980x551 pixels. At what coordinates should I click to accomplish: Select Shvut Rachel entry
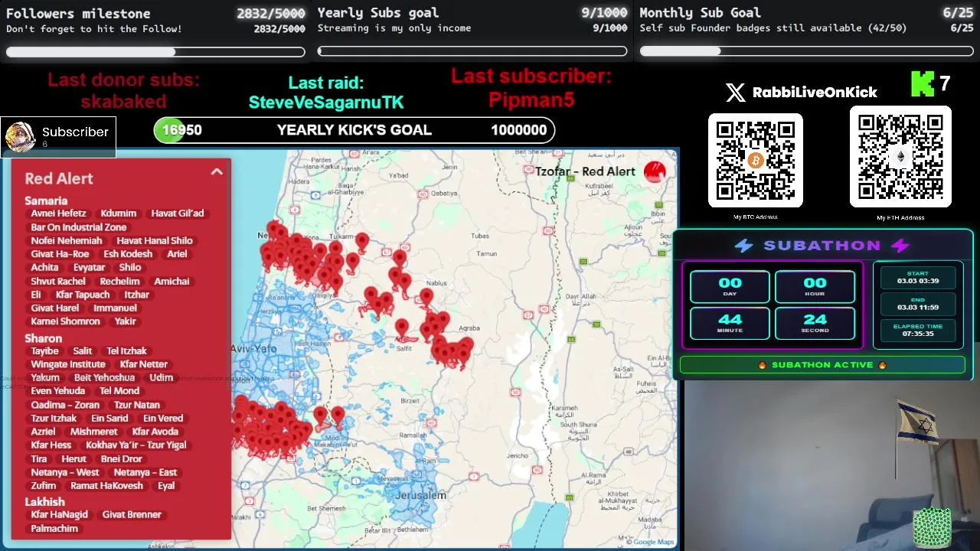[58, 281]
